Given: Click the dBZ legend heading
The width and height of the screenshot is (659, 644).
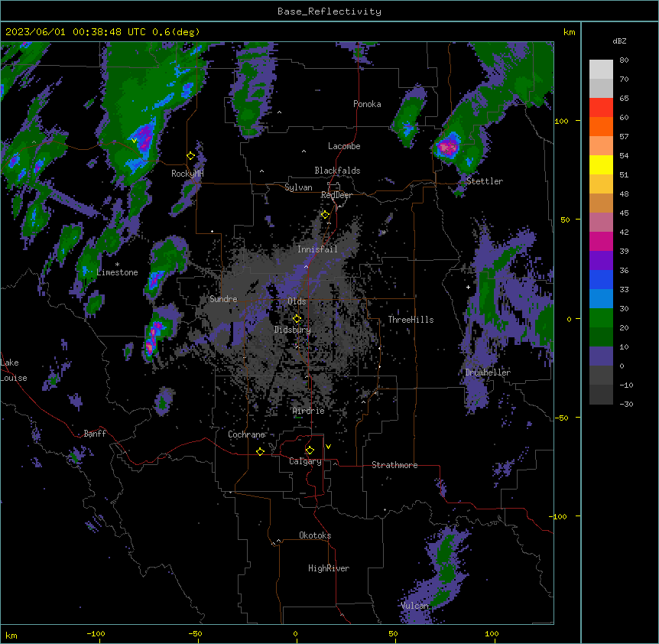Looking at the screenshot, I should (x=619, y=41).
